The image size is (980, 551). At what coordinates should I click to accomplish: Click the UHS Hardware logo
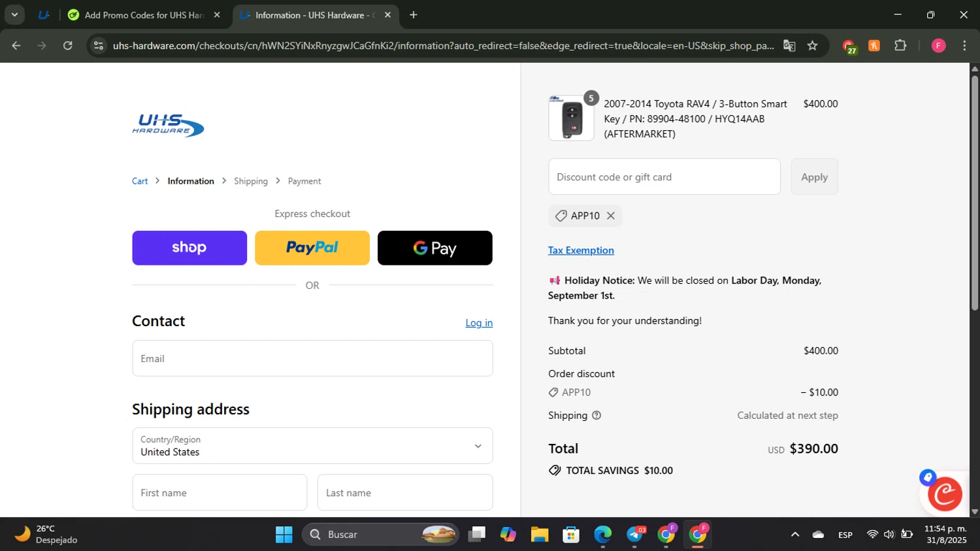tap(169, 125)
